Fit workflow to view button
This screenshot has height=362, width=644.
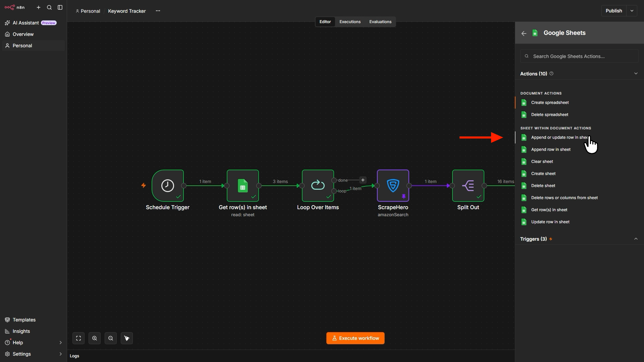coord(78,338)
